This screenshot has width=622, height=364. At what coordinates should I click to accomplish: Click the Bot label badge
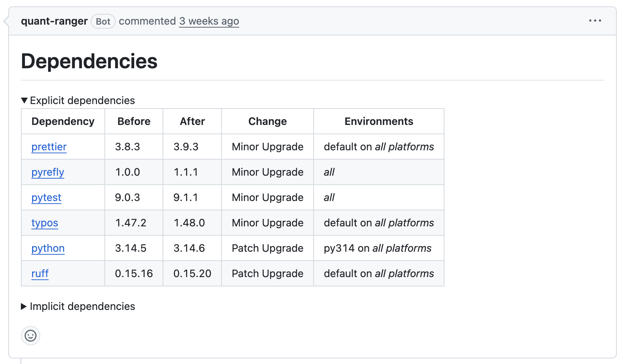103,21
